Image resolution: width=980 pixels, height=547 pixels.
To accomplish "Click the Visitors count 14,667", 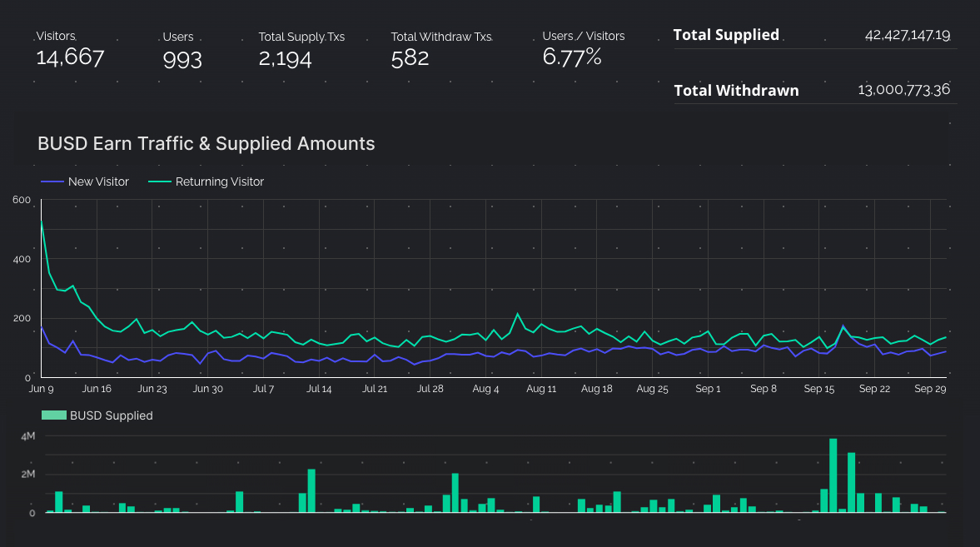I will tap(70, 57).
